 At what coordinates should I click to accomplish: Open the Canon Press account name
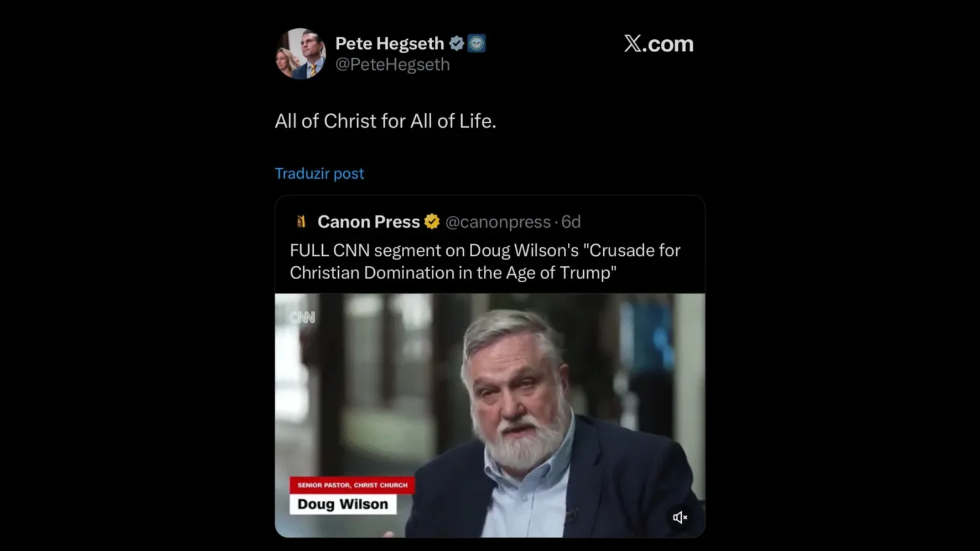[369, 222]
